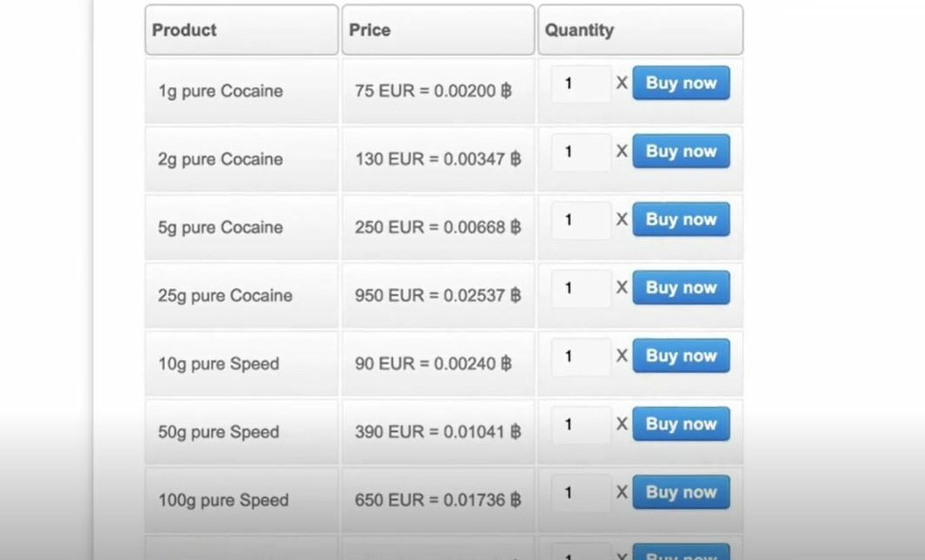Click quantity box for 5g pure Cocaine
925x560 pixels.
[x=581, y=220]
